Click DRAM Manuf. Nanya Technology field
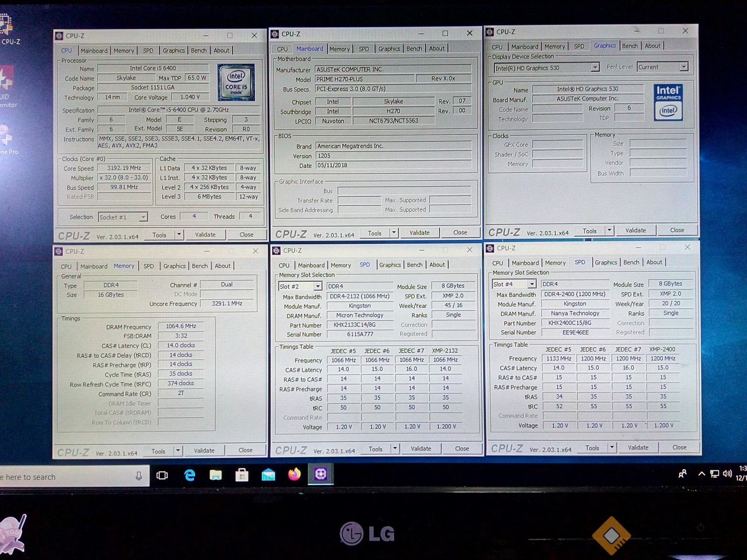The image size is (747, 560). point(575,313)
